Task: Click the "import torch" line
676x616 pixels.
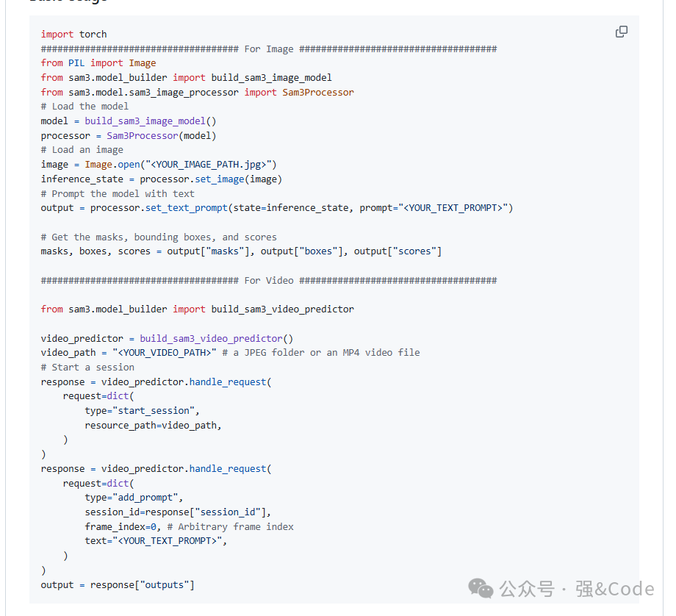Action: coord(73,34)
